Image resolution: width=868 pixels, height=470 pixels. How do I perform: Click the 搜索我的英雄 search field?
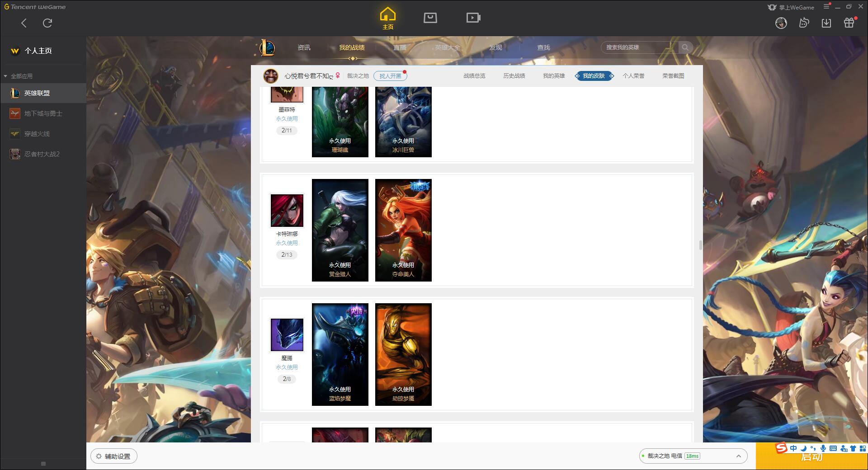click(640, 47)
